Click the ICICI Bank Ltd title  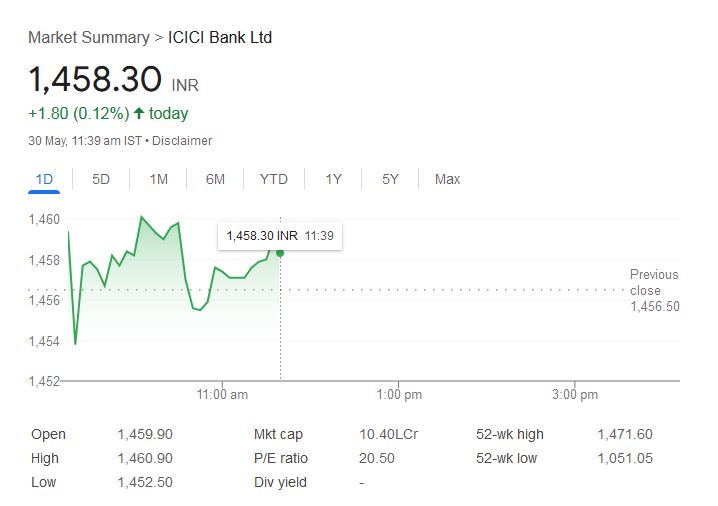[220, 38]
